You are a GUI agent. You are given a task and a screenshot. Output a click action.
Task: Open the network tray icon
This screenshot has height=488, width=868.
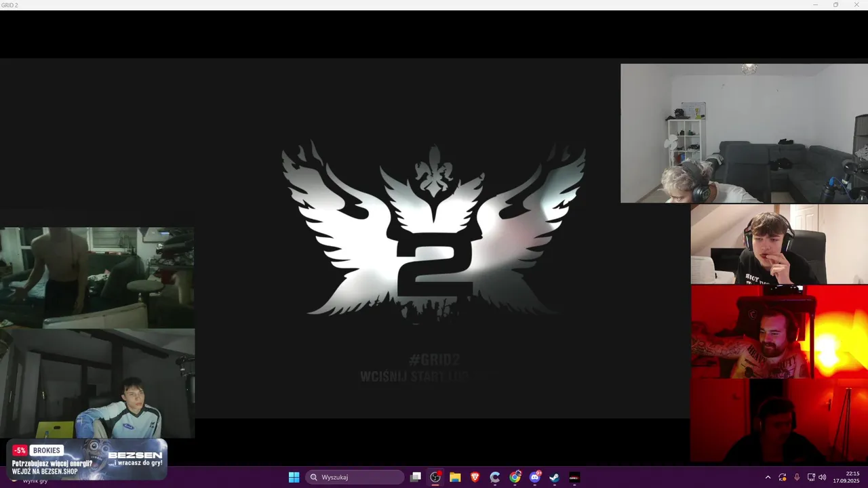(811, 477)
